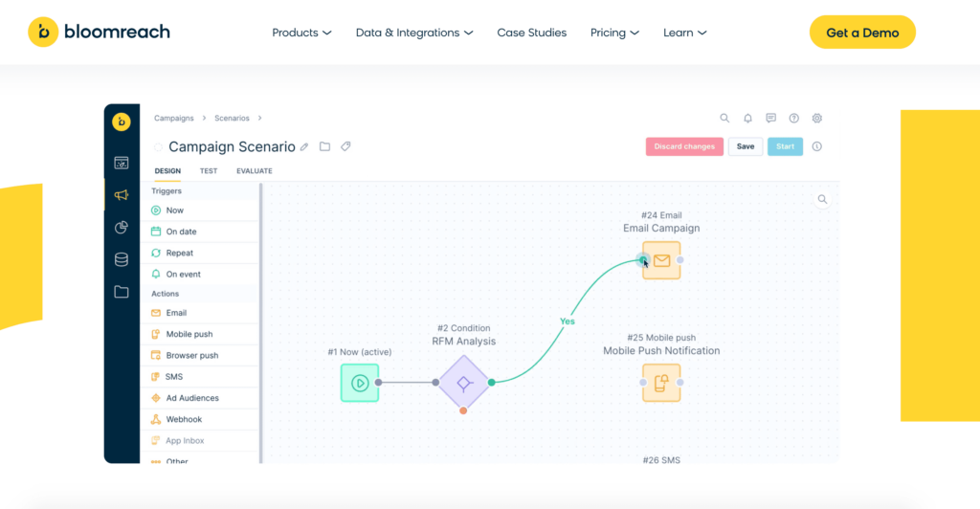Go to Scenarios breadcrumb
Screen dimensions: 980x509
tap(232, 118)
